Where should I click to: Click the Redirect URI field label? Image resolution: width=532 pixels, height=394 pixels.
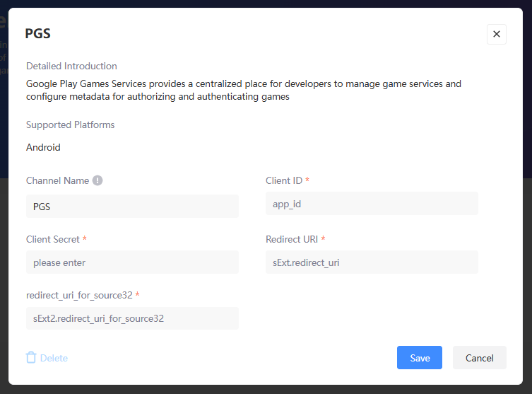point(291,239)
